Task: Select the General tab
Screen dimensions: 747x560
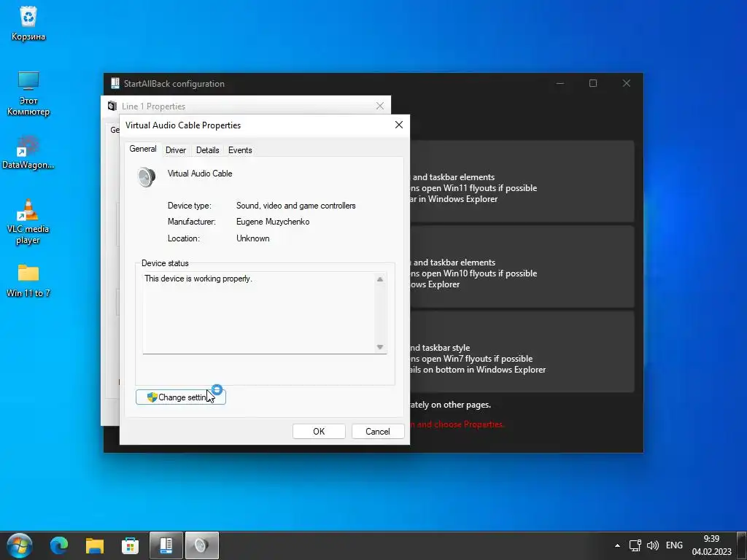Action: click(x=142, y=149)
